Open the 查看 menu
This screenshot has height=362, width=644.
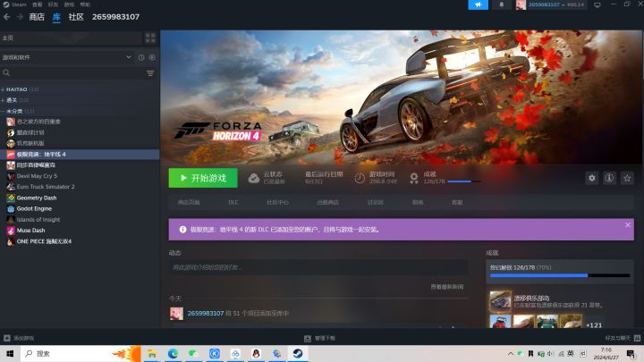(x=37, y=4)
